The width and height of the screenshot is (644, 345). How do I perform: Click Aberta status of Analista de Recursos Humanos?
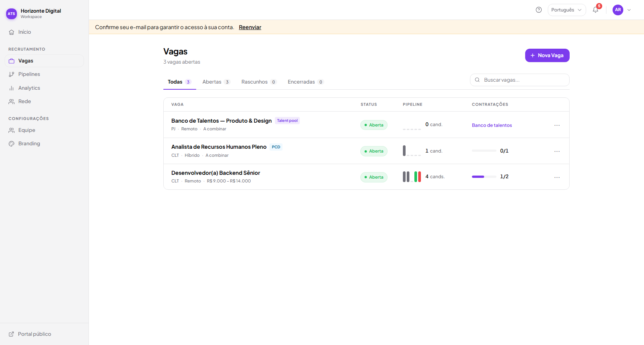pyautogui.click(x=374, y=151)
